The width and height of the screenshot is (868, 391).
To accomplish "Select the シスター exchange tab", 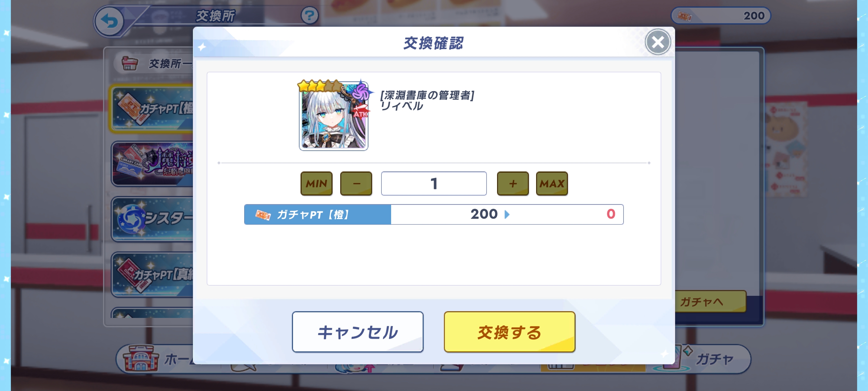I will [152, 219].
